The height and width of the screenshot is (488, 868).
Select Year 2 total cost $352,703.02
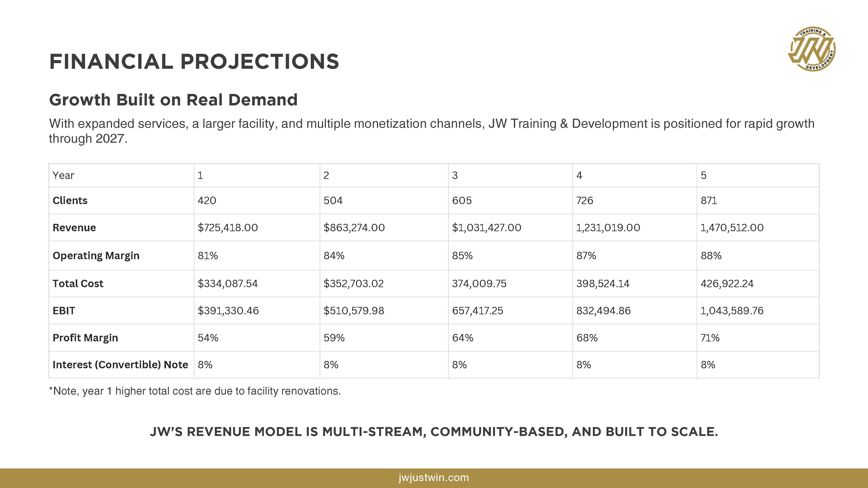click(x=353, y=283)
